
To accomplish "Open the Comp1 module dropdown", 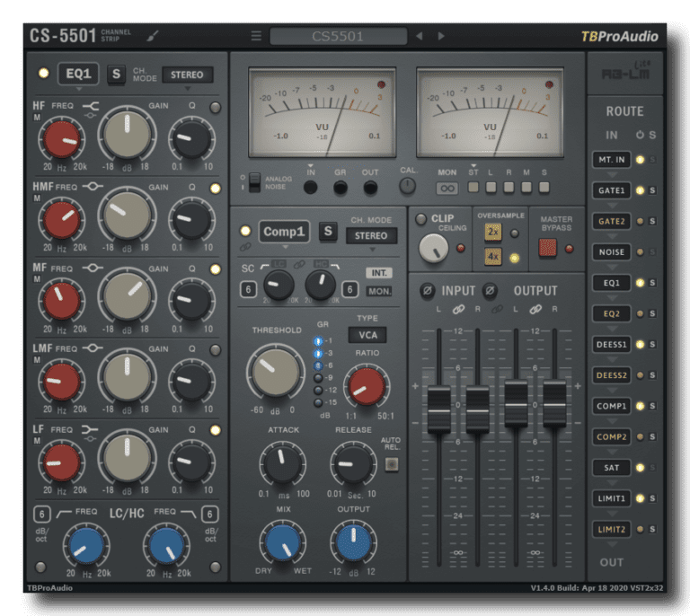I will [284, 232].
